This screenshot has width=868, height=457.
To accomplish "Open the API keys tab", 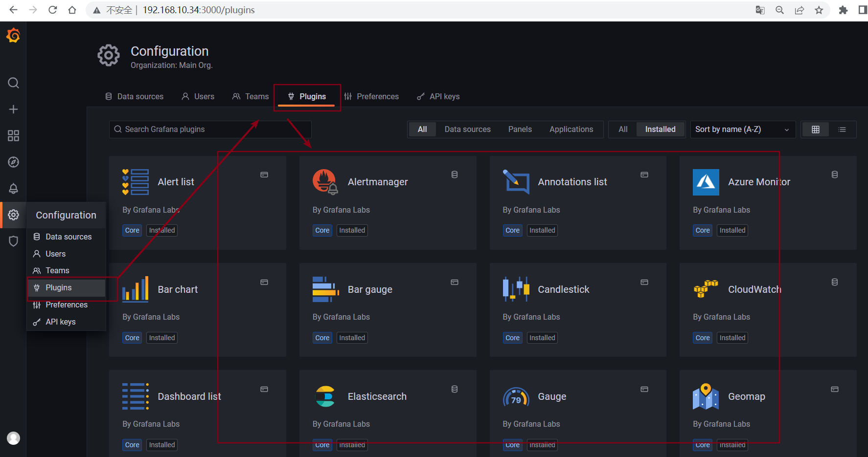I will 438,96.
